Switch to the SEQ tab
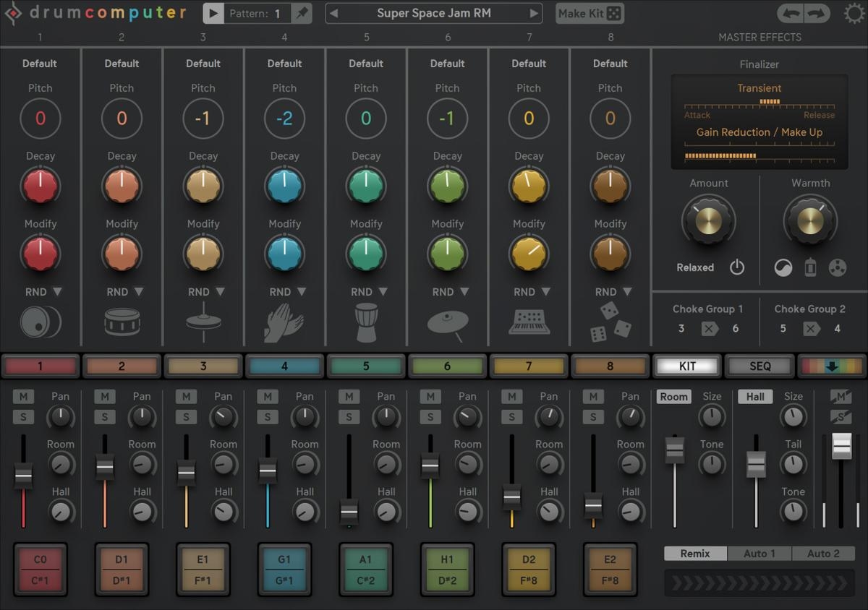868x610 pixels. (x=759, y=366)
